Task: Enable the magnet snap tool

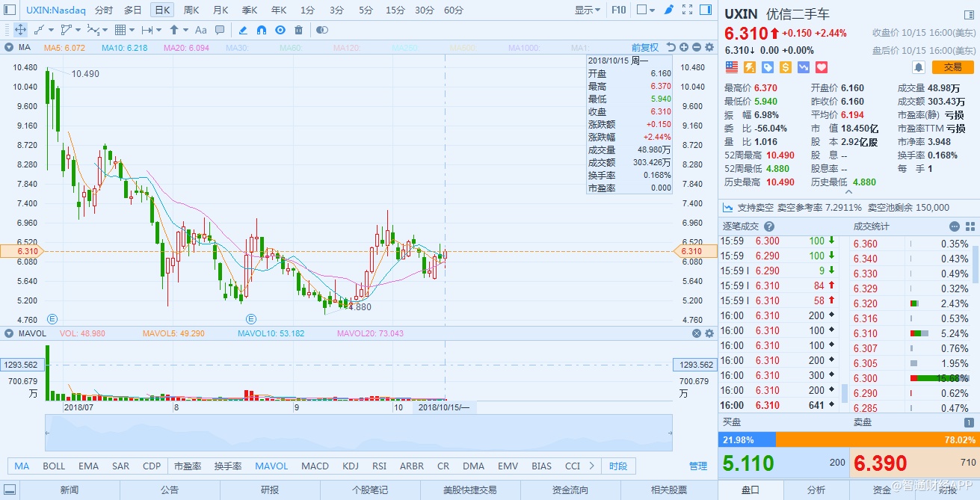Action: click(x=262, y=30)
